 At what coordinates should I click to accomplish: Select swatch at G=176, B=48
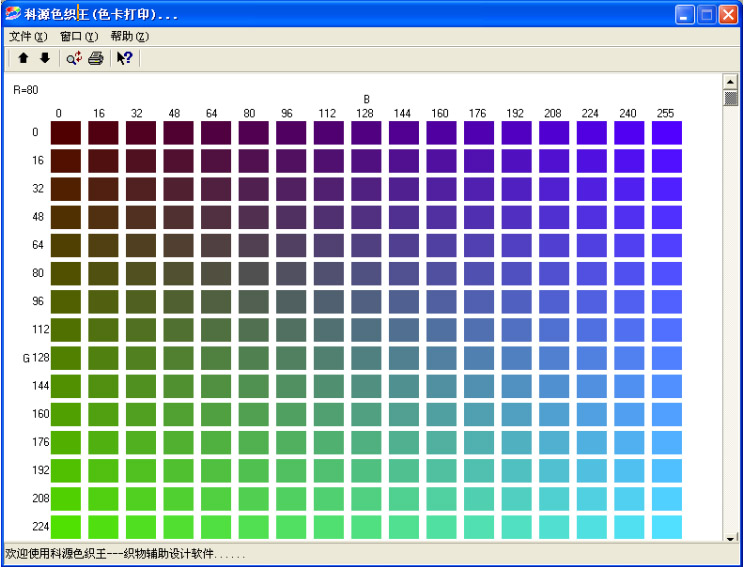pyautogui.click(x=178, y=443)
